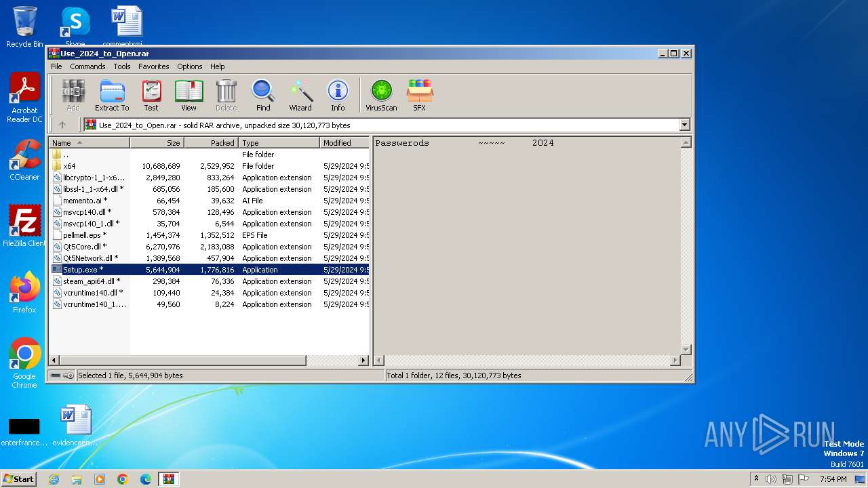Open the Find magnifier tool
The height and width of the screenshot is (488, 868).
click(263, 96)
